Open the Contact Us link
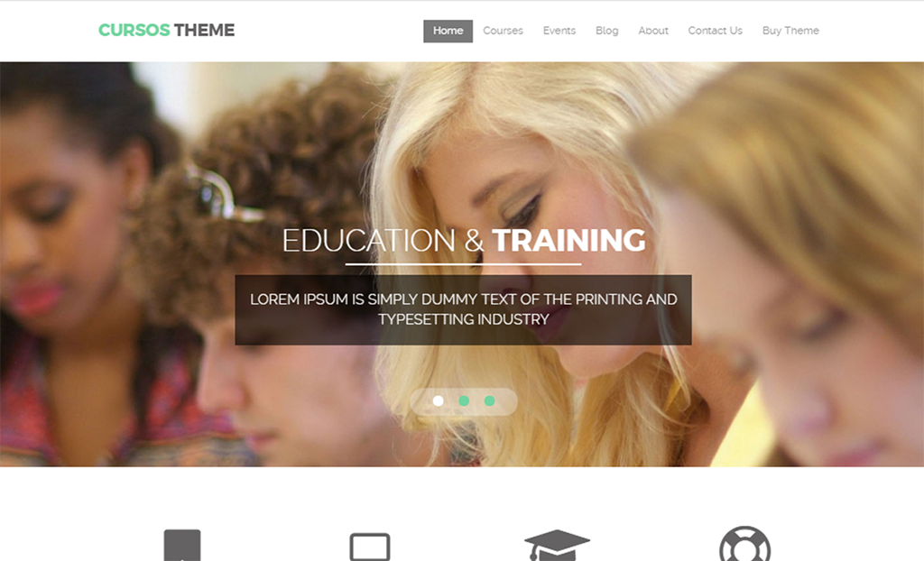Image resolution: width=924 pixels, height=561 pixels. click(715, 31)
